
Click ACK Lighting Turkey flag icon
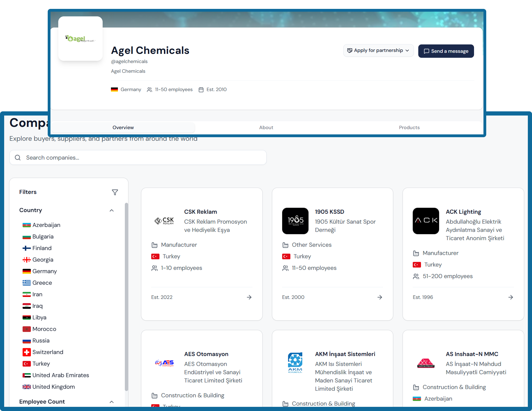[417, 265]
